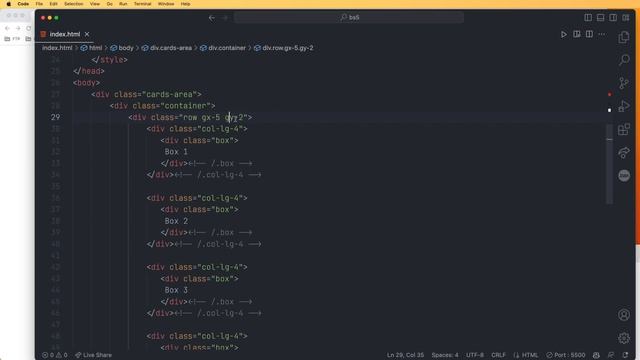Run the file with the play button

564,34
